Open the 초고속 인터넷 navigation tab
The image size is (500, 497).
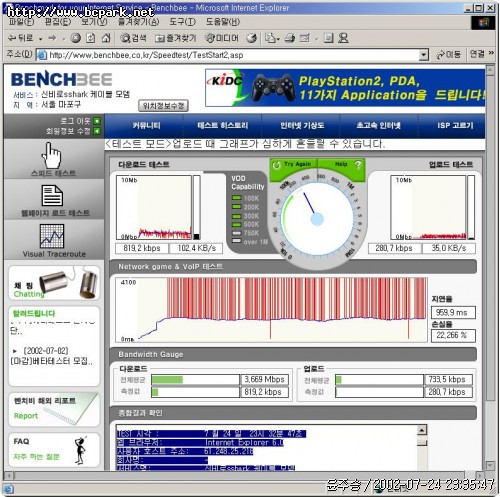[x=378, y=126]
